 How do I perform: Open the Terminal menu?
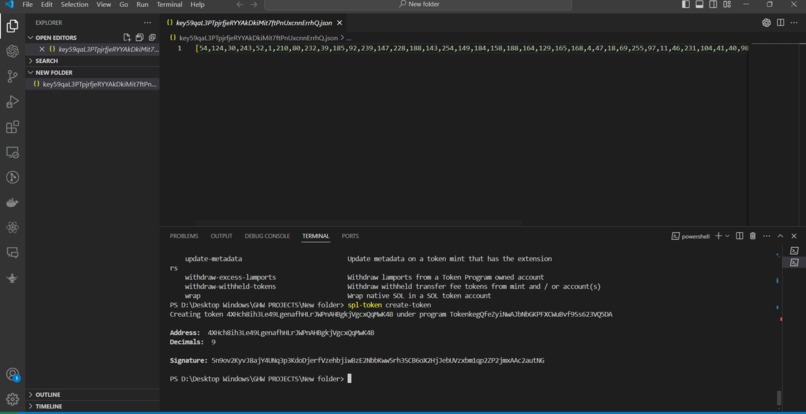click(169, 5)
